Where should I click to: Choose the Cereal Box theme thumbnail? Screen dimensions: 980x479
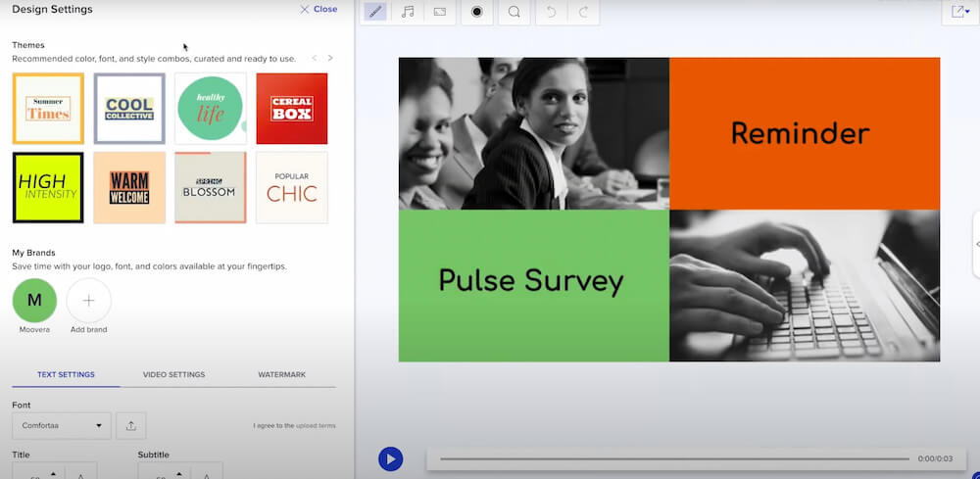tap(291, 108)
